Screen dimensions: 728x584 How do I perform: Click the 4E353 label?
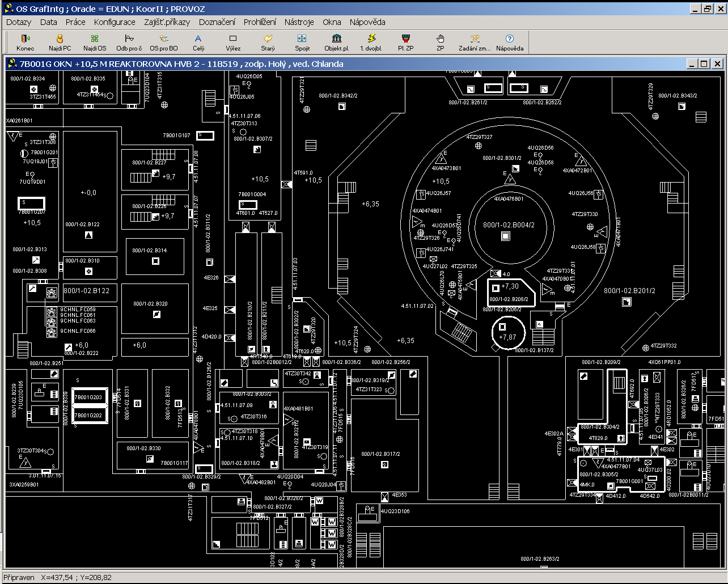(400, 496)
